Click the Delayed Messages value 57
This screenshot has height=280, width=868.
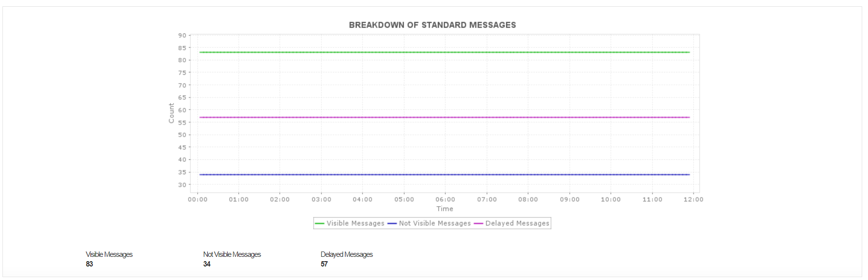(324, 264)
